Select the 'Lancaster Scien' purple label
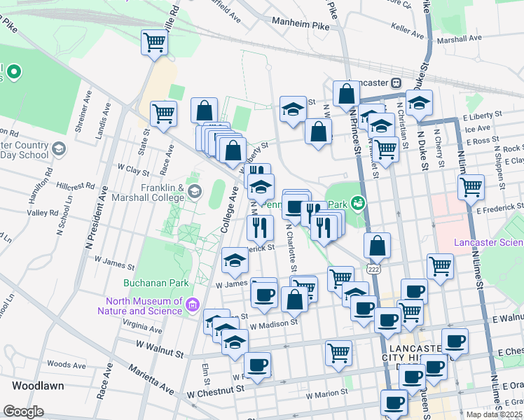This screenshot has height=420, width=524. (x=488, y=242)
